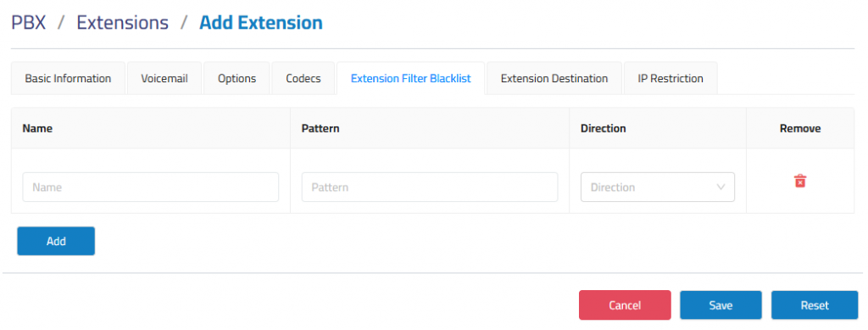Image resolution: width=868 pixels, height=330 pixels.
Task: Switch to the IP Restriction tab
Action: tap(670, 78)
